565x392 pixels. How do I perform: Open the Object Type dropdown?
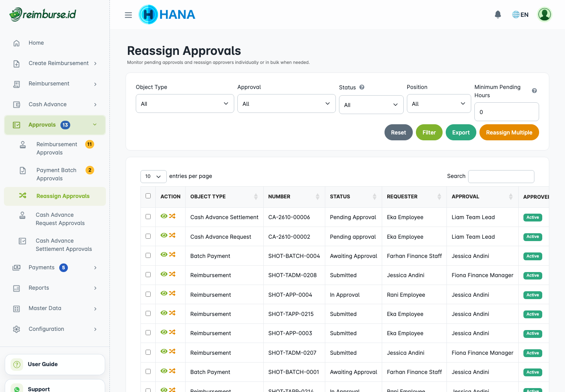click(x=185, y=103)
